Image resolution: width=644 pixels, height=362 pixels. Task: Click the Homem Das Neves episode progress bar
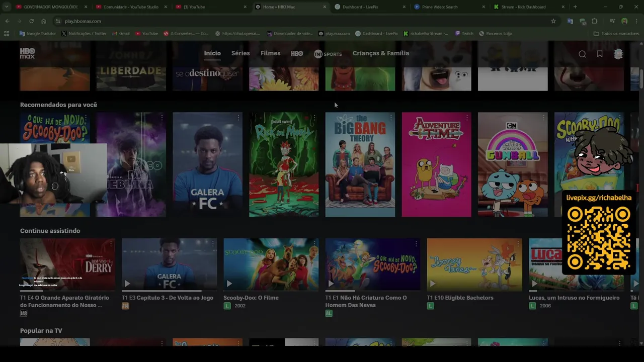coord(372,291)
